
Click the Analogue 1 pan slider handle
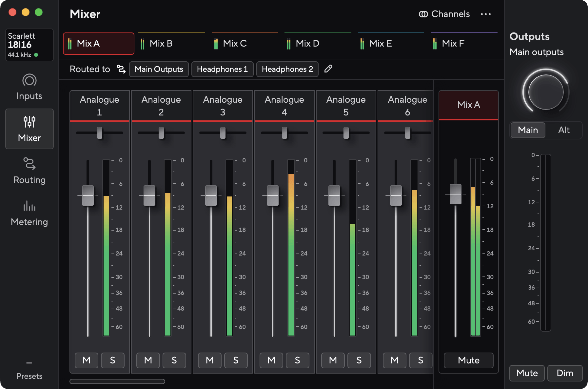point(100,133)
